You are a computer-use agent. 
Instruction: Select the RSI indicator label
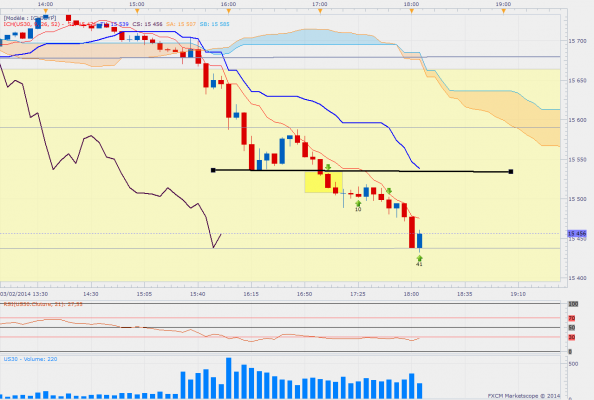pos(42,304)
